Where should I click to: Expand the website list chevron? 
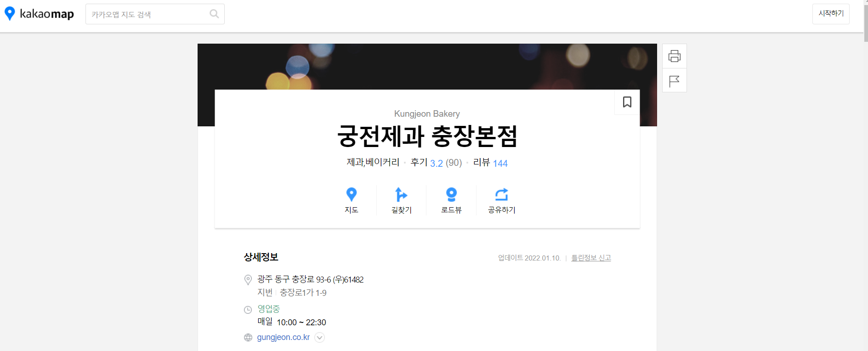[x=320, y=338]
